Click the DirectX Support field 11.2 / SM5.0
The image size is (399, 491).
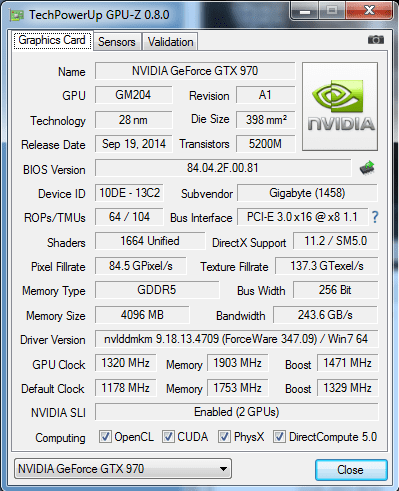336,241
